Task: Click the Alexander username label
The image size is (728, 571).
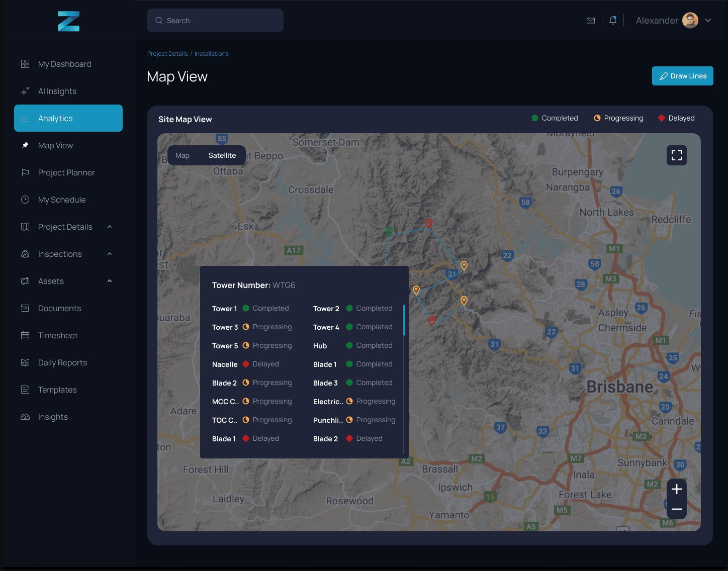Action: (x=657, y=21)
